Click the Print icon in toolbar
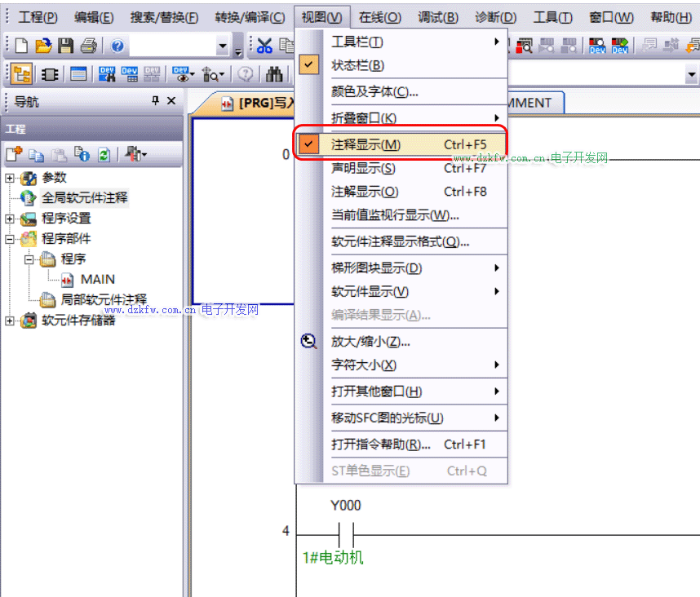The image size is (700, 597). click(88, 46)
